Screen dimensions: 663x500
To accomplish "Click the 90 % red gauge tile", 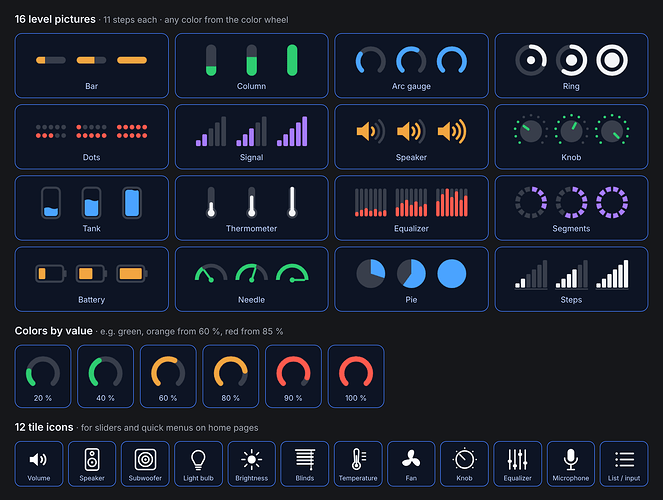I will tap(293, 376).
